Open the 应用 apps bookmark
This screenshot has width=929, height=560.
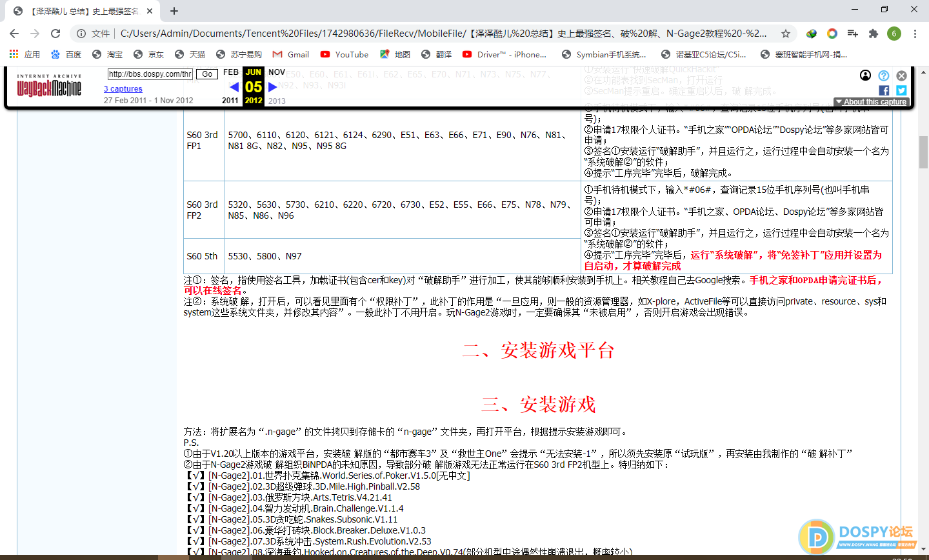point(25,54)
